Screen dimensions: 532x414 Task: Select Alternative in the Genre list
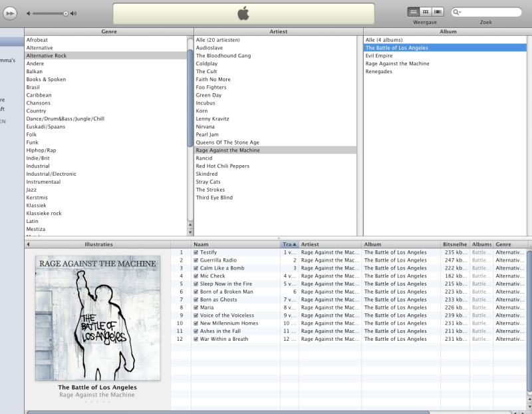[x=106, y=48]
